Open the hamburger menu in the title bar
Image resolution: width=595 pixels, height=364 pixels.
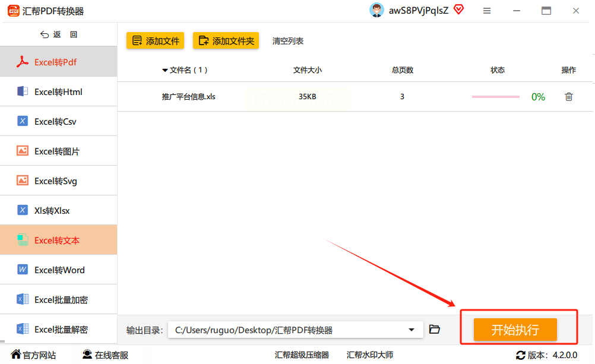coord(487,11)
